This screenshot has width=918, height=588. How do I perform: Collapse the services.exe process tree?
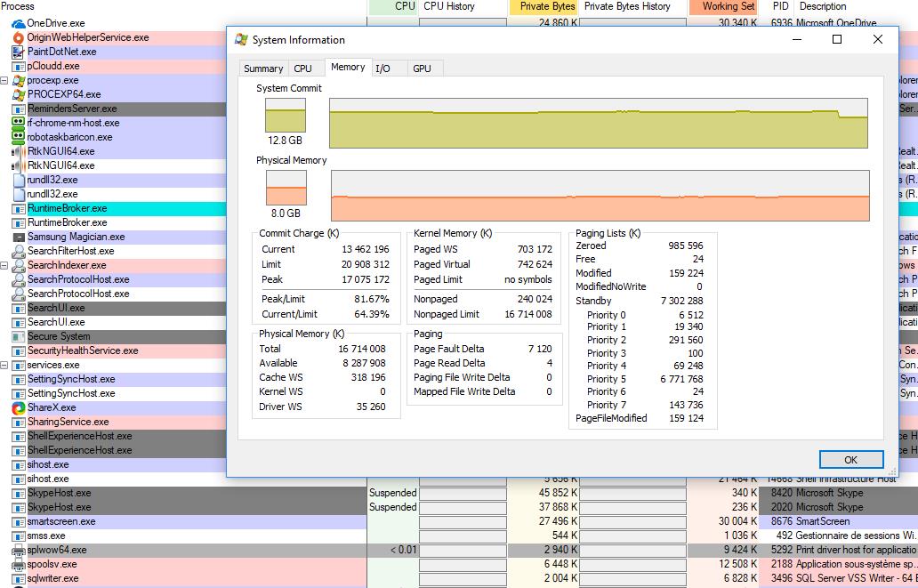pyautogui.click(x=4, y=365)
